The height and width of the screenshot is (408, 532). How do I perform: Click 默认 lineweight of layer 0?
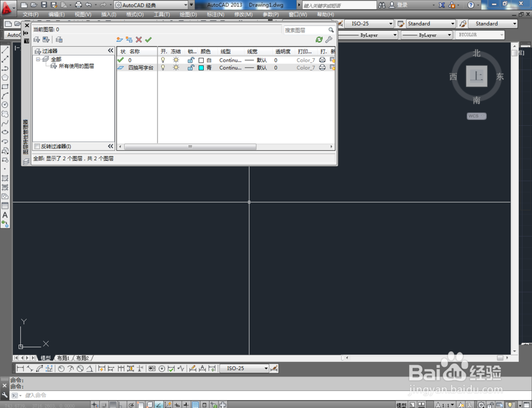click(256, 60)
